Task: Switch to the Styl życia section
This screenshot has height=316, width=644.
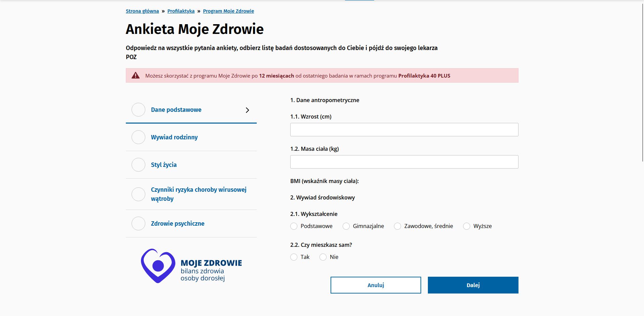Action: click(164, 165)
